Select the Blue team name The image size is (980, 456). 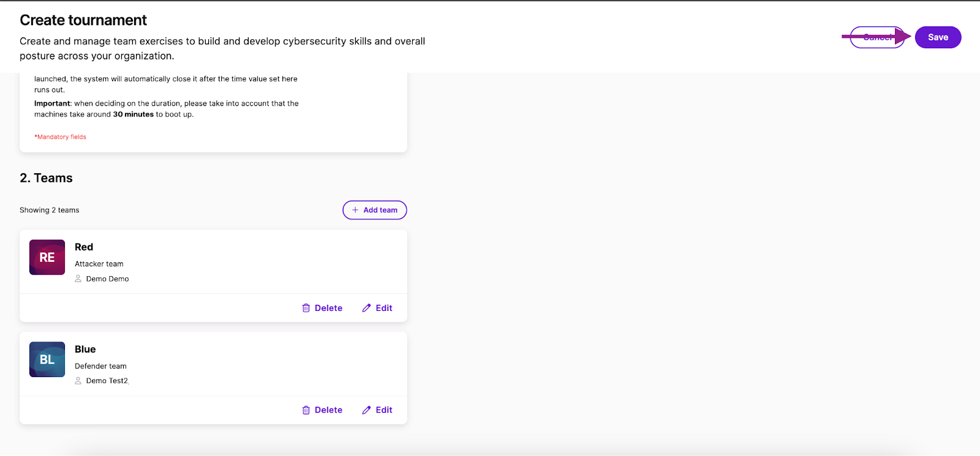pyautogui.click(x=85, y=349)
